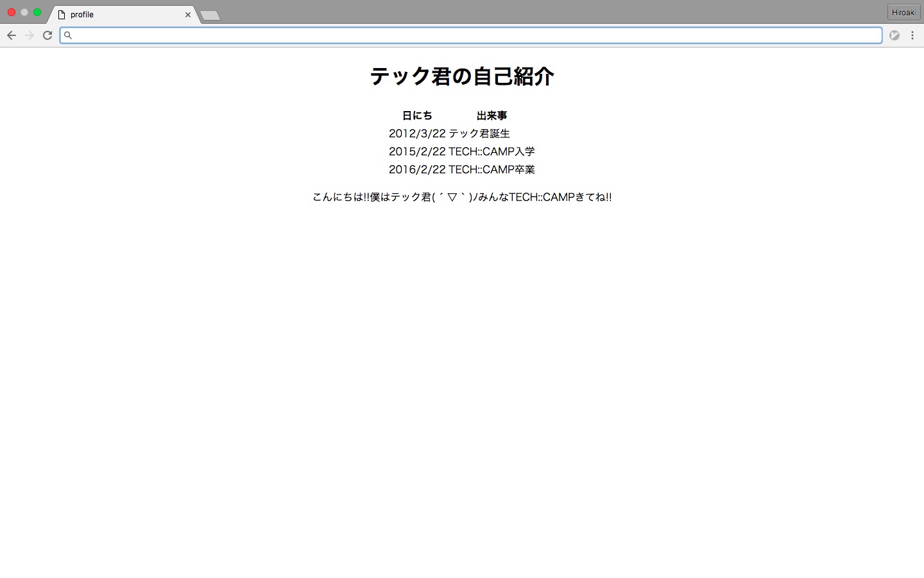Image resolution: width=924 pixels, height=578 pixels.
Task: Click the browser back arrow
Action: [11, 35]
